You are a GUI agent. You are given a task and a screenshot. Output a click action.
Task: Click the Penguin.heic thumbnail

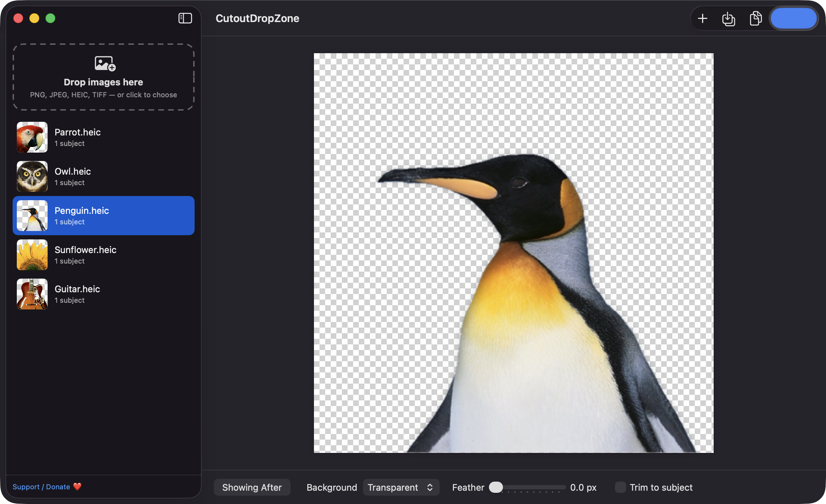(x=32, y=216)
